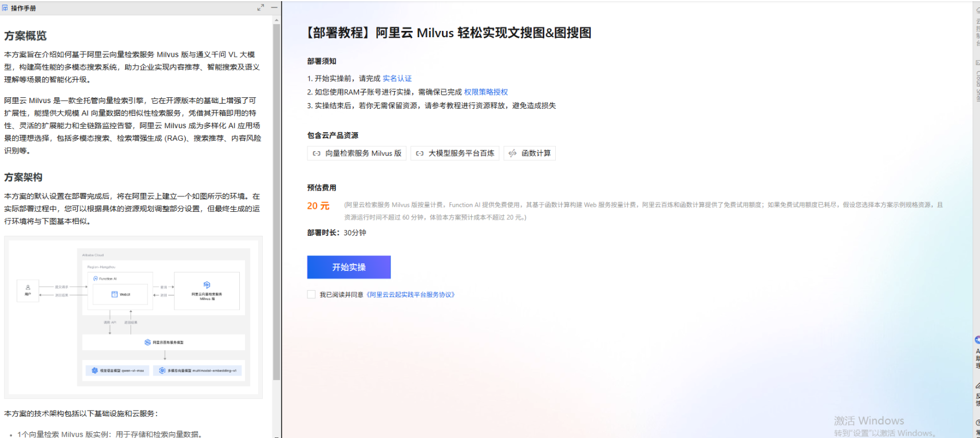Click the 操作手册 manual panel icon
This screenshot has height=438, width=980.
point(5,8)
